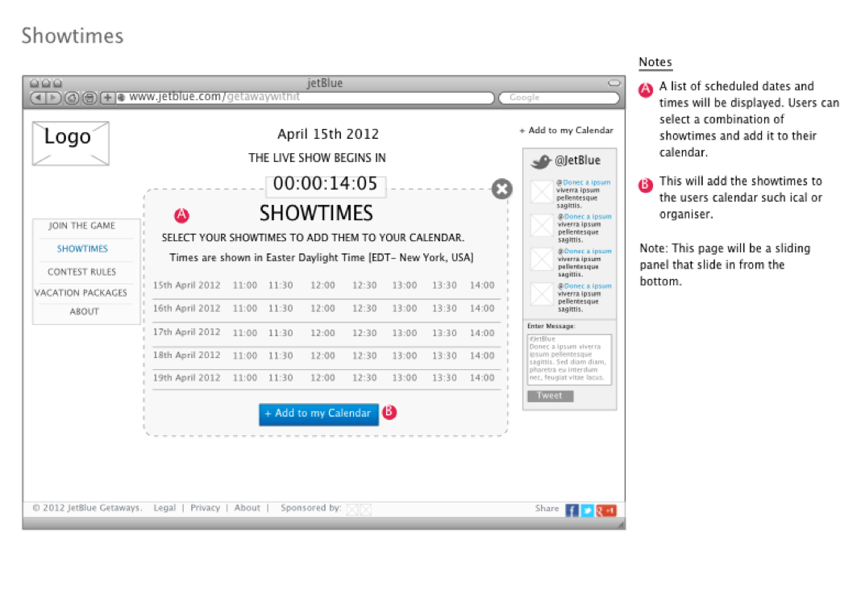
Task: Click the plus add-bookmark icon in toolbar
Action: [x=107, y=98]
